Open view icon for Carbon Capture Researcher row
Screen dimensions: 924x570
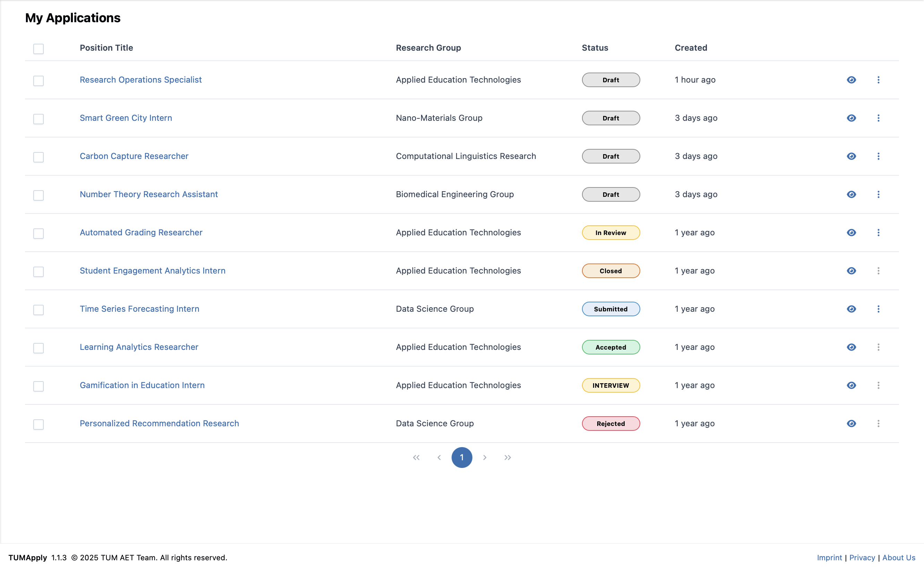point(851,156)
